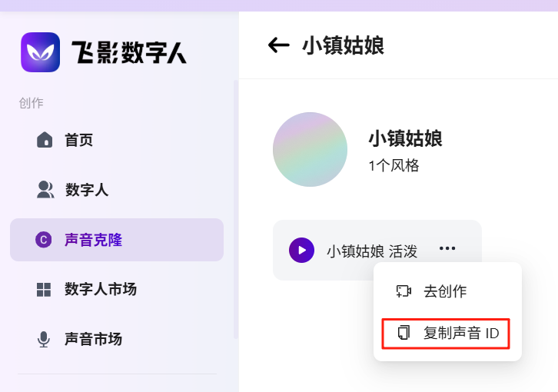The image size is (558, 392).
Task: Click the 1个风格 style count text
Action: [394, 165]
